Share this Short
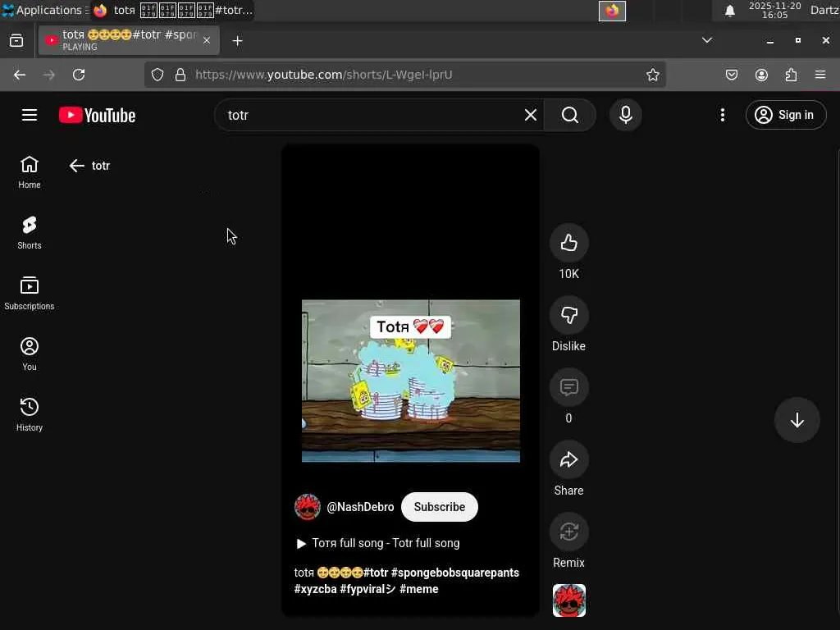The width and height of the screenshot is (840, 630). (568, 459)
